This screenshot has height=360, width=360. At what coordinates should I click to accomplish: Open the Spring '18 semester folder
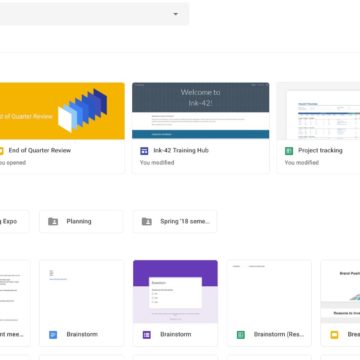pyautogui.click(x=175, y=221)
